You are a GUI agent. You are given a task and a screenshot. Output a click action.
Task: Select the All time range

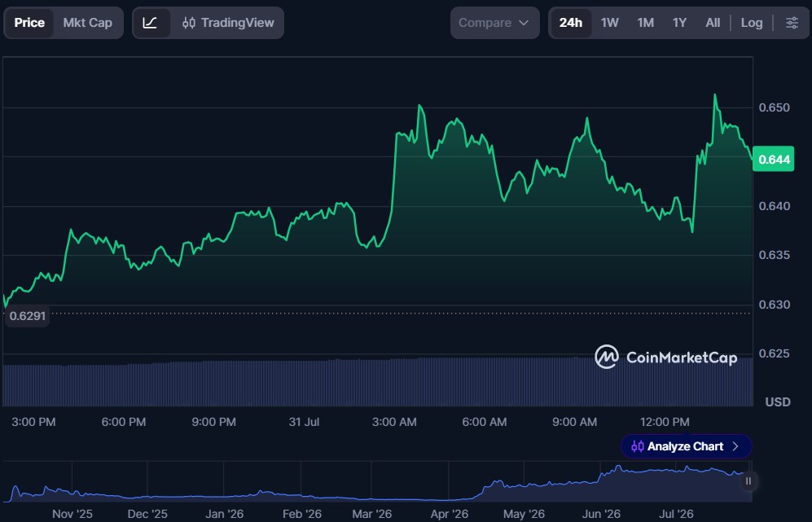click(713, 23)
